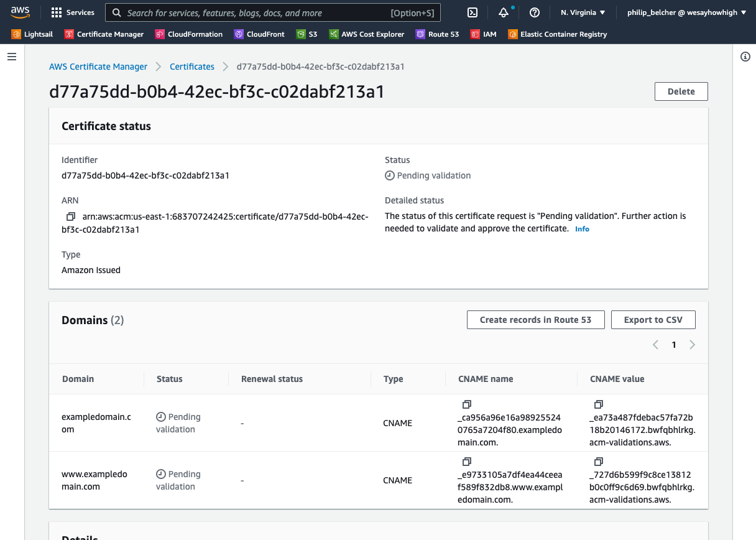Open the Route 53 shortcut in favorites bar
Viewport: 756px width, 540px height.
[437, 34]
